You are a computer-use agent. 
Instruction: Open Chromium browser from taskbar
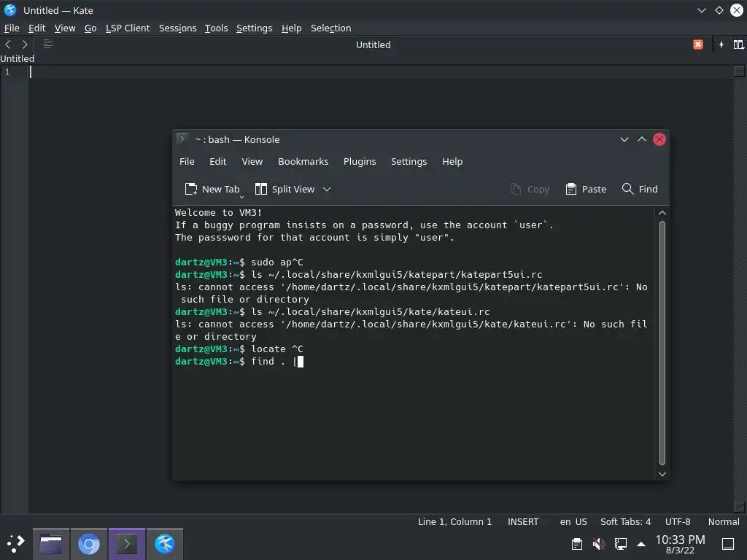point(88,544)
